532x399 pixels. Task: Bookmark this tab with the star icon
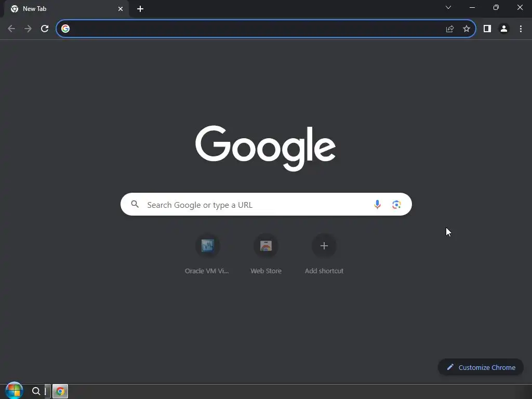[467, 29]
